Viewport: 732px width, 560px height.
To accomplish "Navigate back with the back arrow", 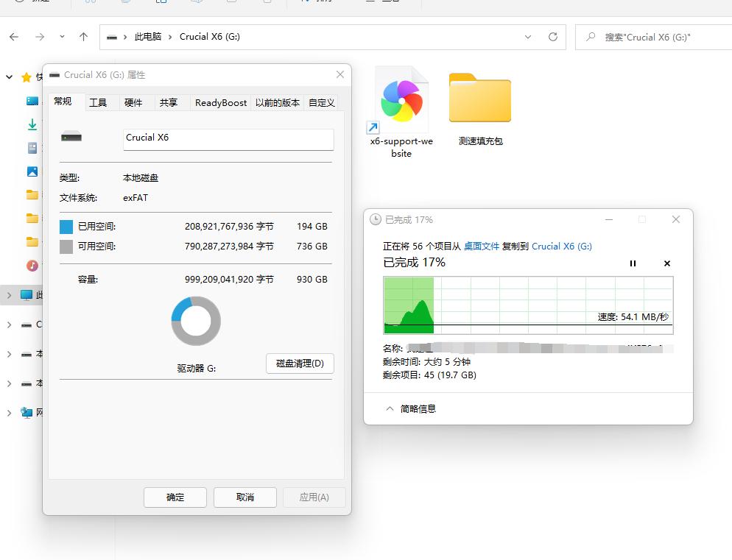I will coord(14,37).
